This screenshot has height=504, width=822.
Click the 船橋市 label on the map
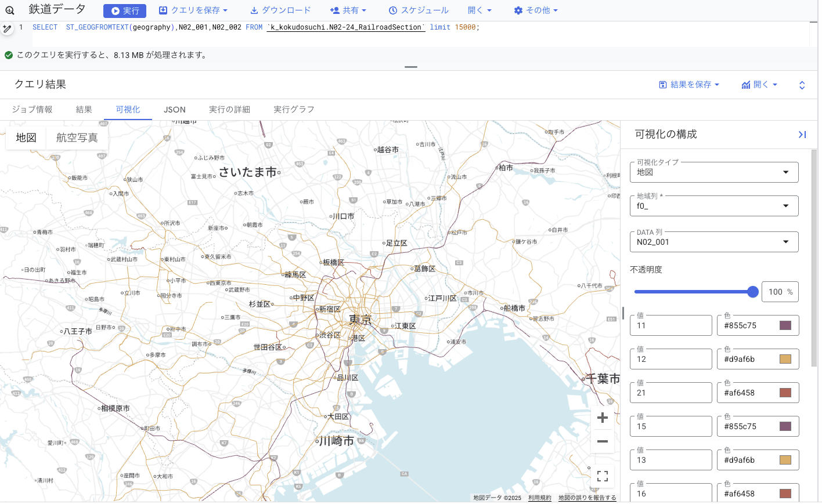point(513,308)
